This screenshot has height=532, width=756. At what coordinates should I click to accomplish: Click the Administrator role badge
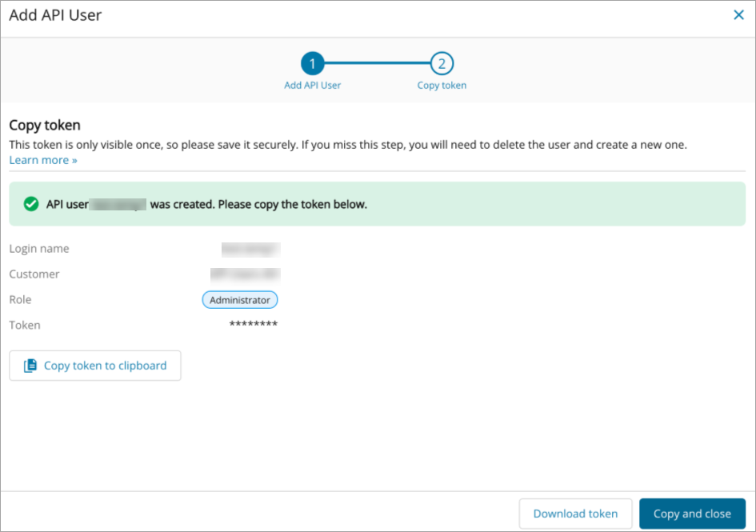click(239, 300)
